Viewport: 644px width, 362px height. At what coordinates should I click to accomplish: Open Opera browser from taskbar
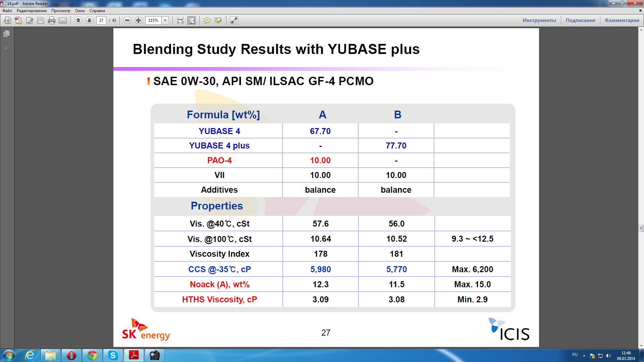pyautogui.click(x=71, y=355)
